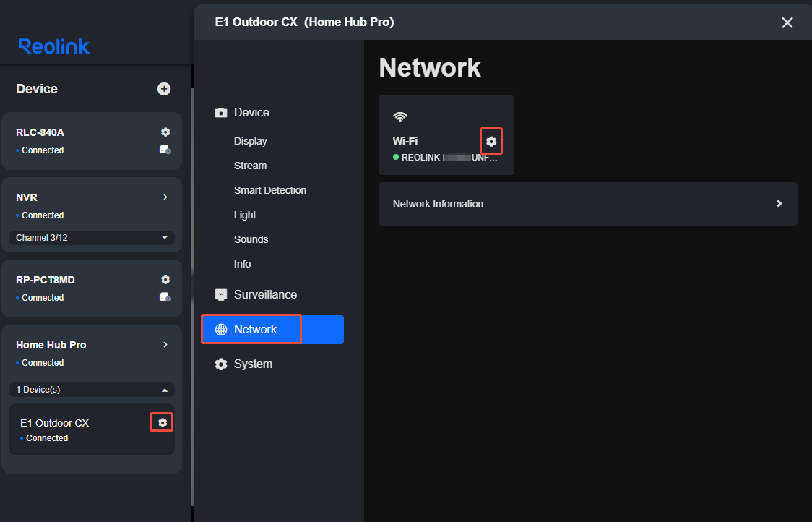Click the Reolink logo
The image size is (812, 522).
tap(54, 46)
